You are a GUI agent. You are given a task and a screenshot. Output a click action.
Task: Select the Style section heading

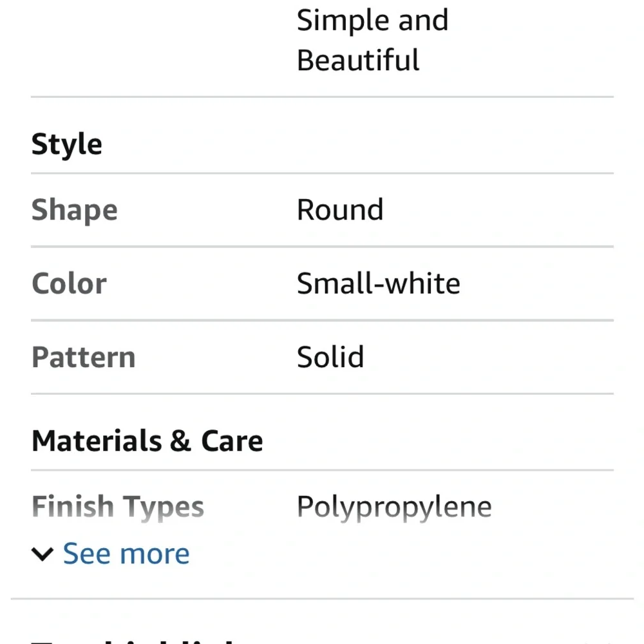click(66, 144)
